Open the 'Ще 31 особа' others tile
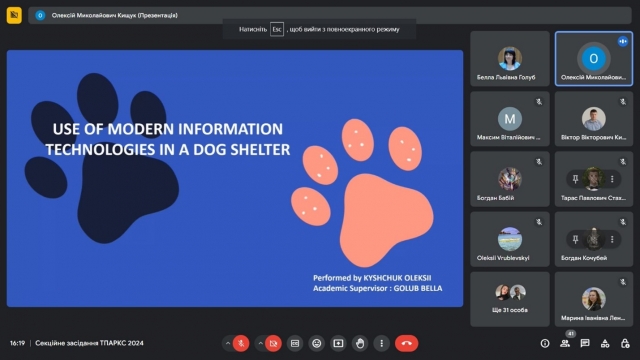The height and width of the screenshot is (360, 640). point(510,300)
